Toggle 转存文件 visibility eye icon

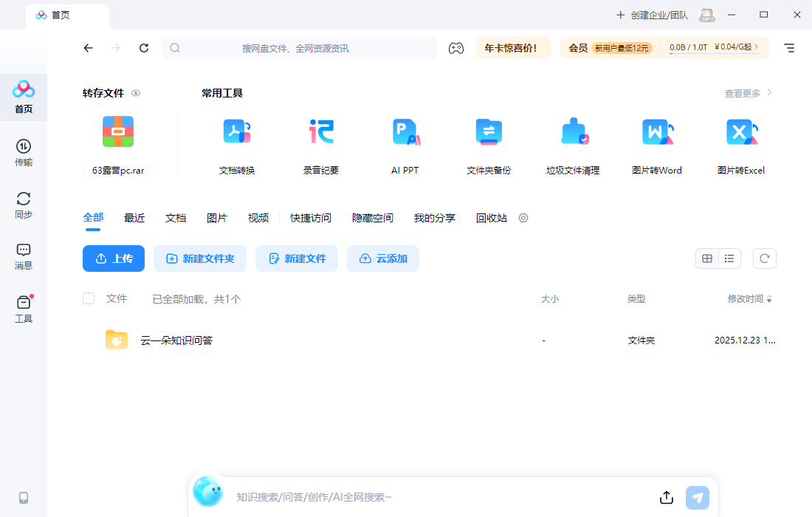click(136, 93)
